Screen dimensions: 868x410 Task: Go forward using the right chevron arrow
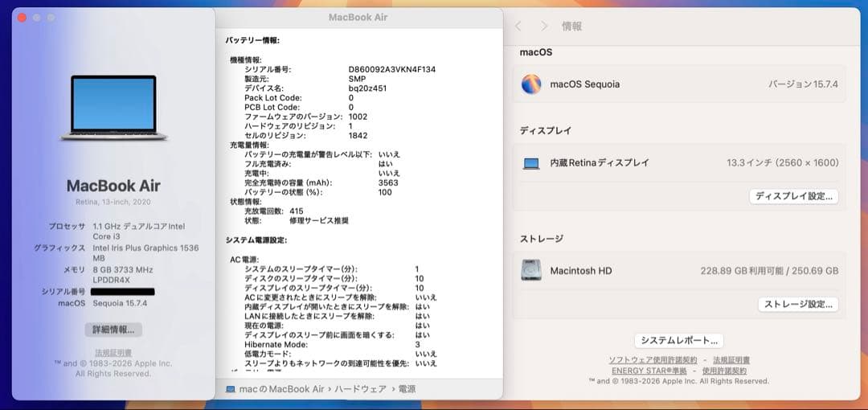point(544,26)
